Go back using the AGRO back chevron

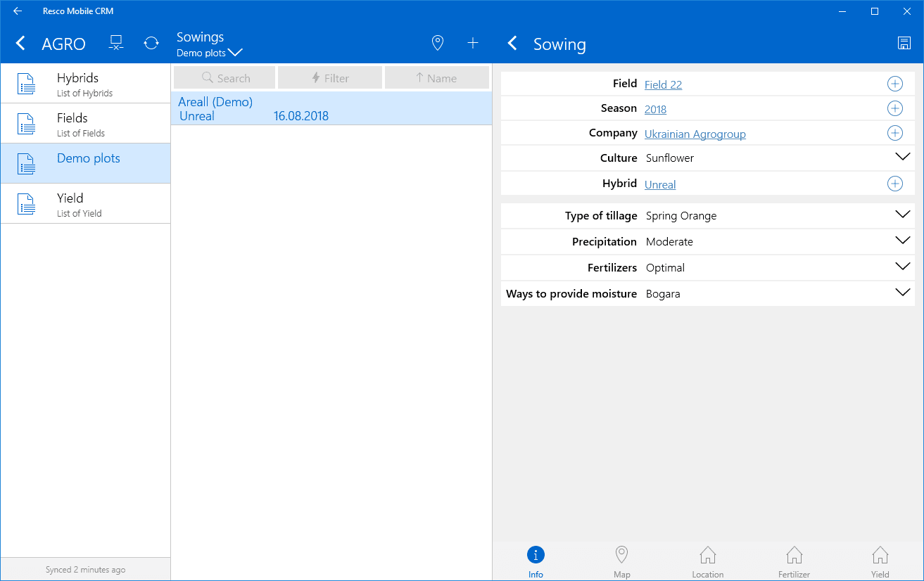(20, 44)
